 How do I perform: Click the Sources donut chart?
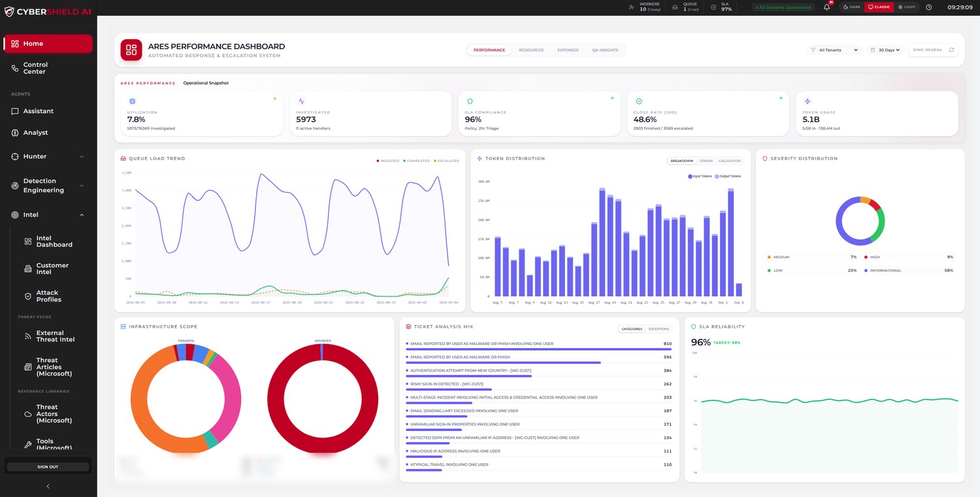click(323, 398)
